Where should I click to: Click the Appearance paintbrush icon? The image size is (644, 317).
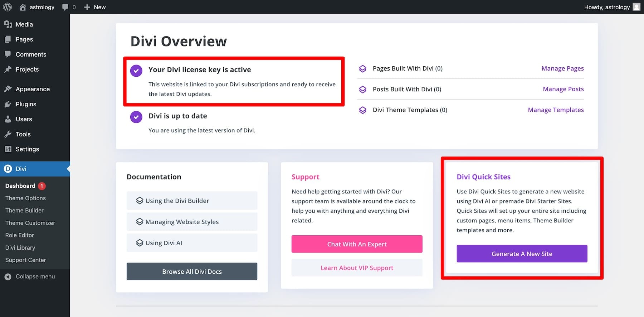8,89
